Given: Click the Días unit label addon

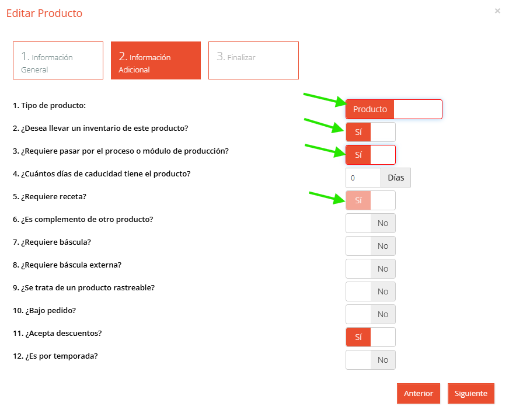Looking at the screenshot, I should point(396,178).
